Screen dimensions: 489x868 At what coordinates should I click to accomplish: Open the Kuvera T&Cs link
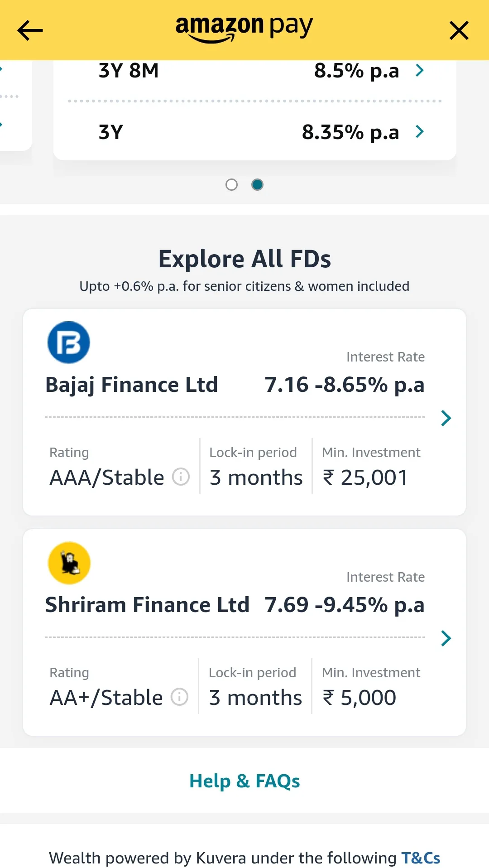(421, 858)
